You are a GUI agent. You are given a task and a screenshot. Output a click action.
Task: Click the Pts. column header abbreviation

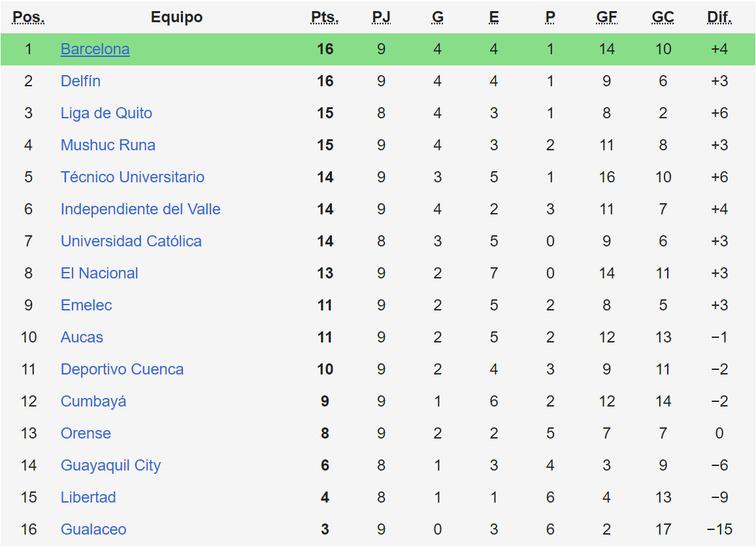click(325, 18)
